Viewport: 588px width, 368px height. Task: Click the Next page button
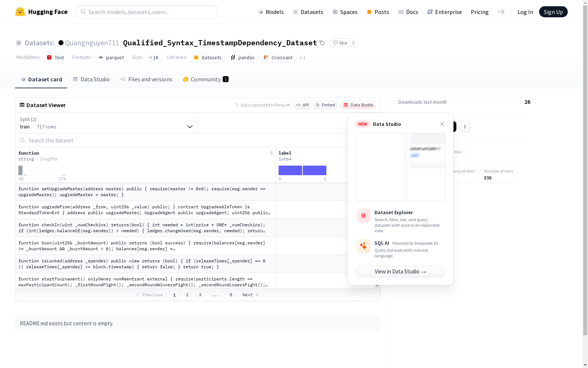tap(251, 295)
